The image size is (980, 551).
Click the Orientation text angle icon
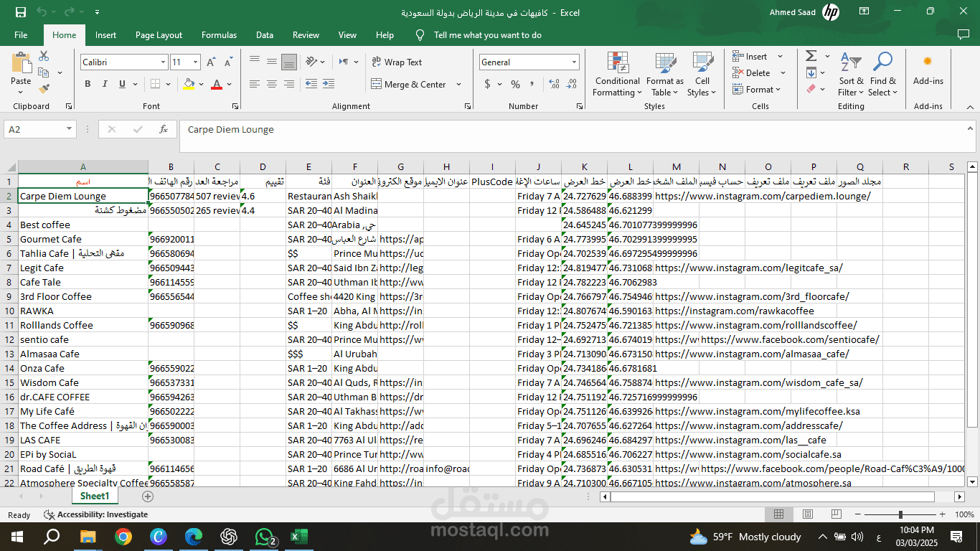pos(311,62)
